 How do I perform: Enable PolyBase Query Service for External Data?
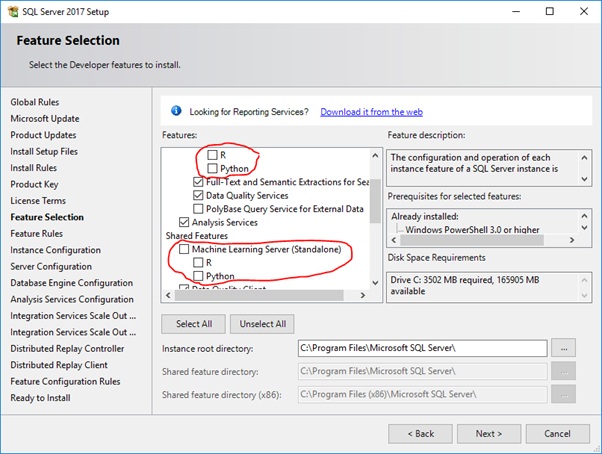tap(198, 209)
